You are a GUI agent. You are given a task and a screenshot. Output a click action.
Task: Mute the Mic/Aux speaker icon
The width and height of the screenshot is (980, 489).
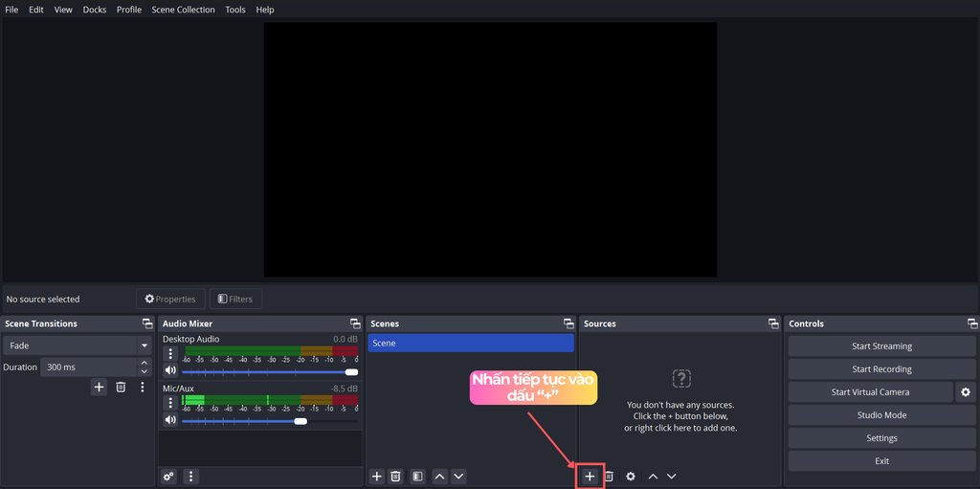tap(170, 420)
